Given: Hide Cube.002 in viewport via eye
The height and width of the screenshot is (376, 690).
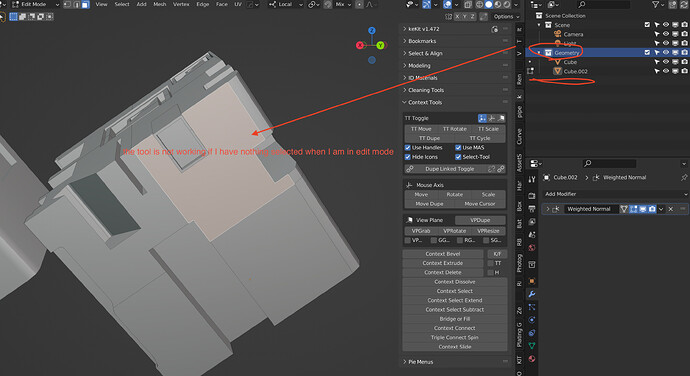Looking at the screenshot, I should [x=666, y=71].
